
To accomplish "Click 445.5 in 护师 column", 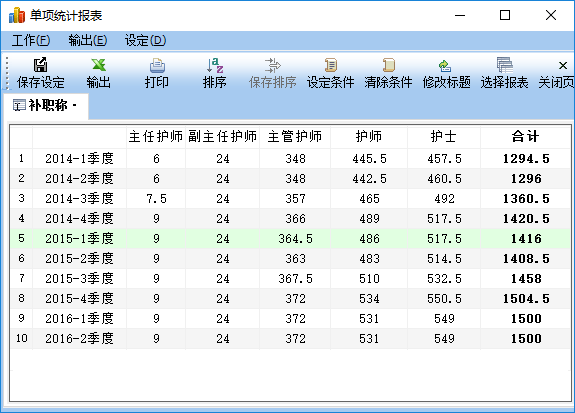I will coord(369,159).
